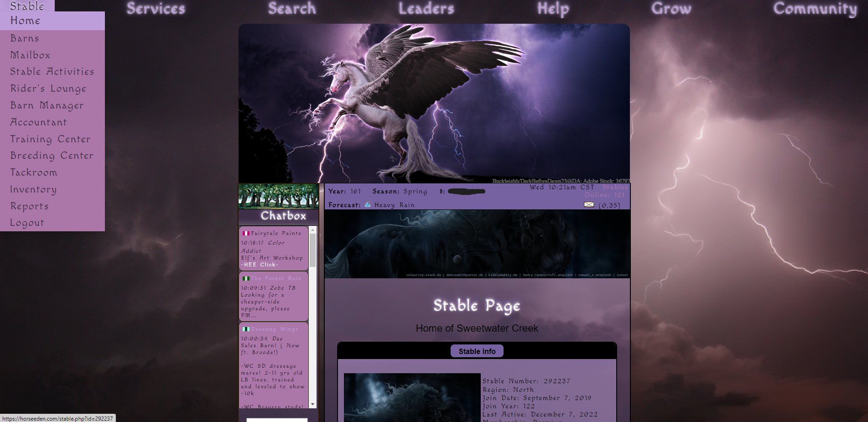
Task: Click the -HEE Click- chat link
Action: pos(260,265)
